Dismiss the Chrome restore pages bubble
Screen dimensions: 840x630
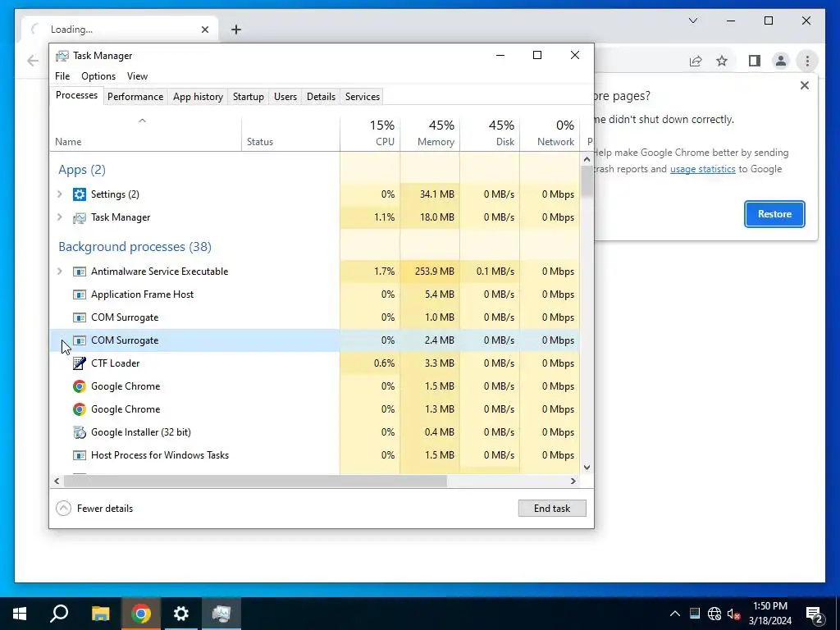tap(804, 85)
